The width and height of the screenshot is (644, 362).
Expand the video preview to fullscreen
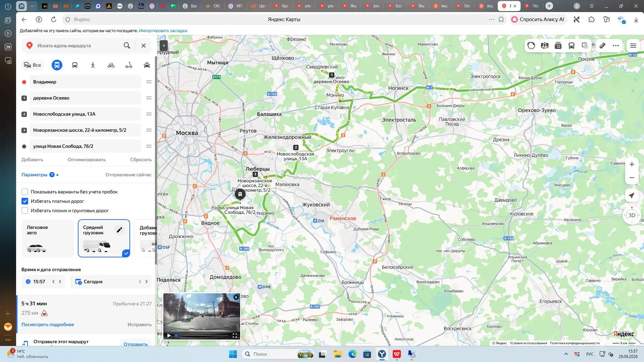click(235, 335)
